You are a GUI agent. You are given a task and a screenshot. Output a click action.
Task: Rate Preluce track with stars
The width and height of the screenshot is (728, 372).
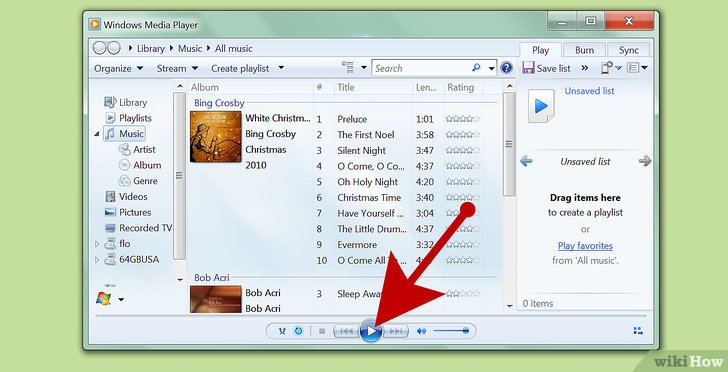(462, 119)
